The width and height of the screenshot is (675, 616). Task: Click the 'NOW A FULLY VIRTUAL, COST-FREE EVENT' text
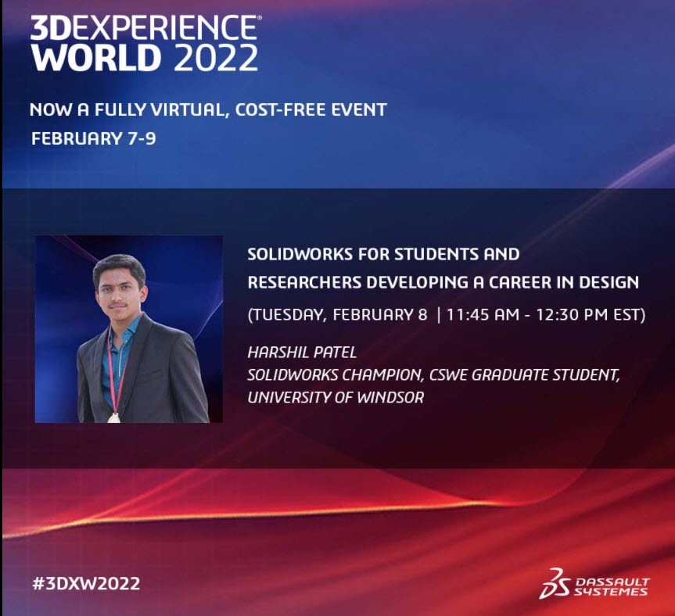(x=208, y=109)
